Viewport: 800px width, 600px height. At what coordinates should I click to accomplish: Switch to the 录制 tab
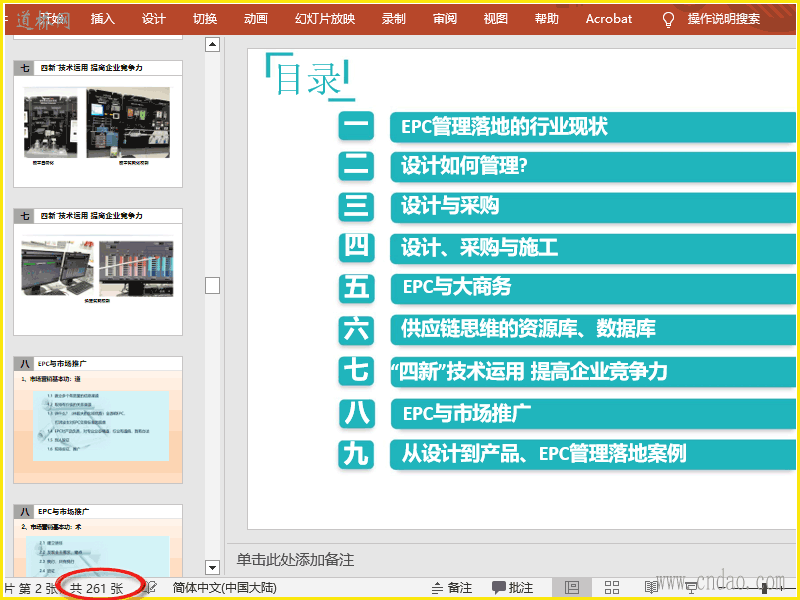[394, 19]
